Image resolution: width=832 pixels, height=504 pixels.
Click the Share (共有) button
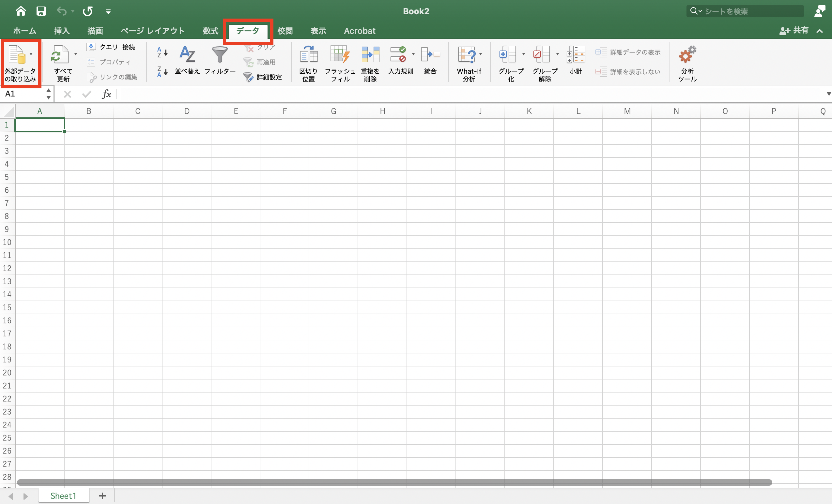tap(794, 31)
